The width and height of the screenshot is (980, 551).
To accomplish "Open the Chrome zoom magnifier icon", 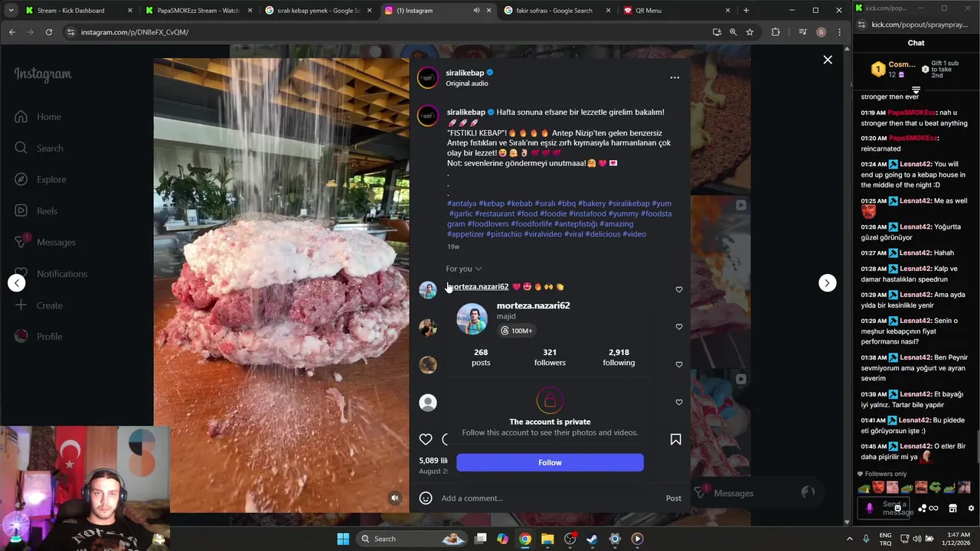I will click(x=733, y=32).
